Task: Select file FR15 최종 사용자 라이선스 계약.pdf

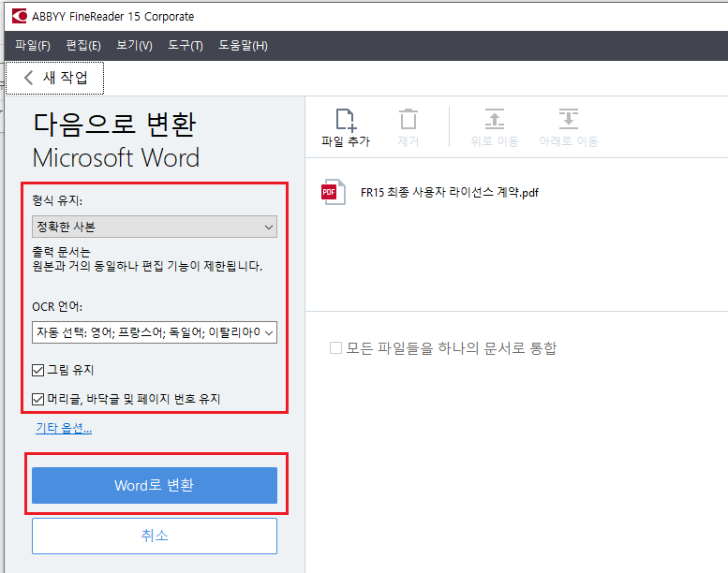Action: pyautogui.click(x=449, y=192)
